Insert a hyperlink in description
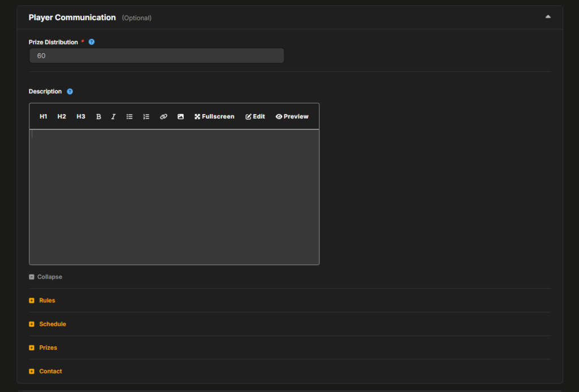 coord(163,116)
